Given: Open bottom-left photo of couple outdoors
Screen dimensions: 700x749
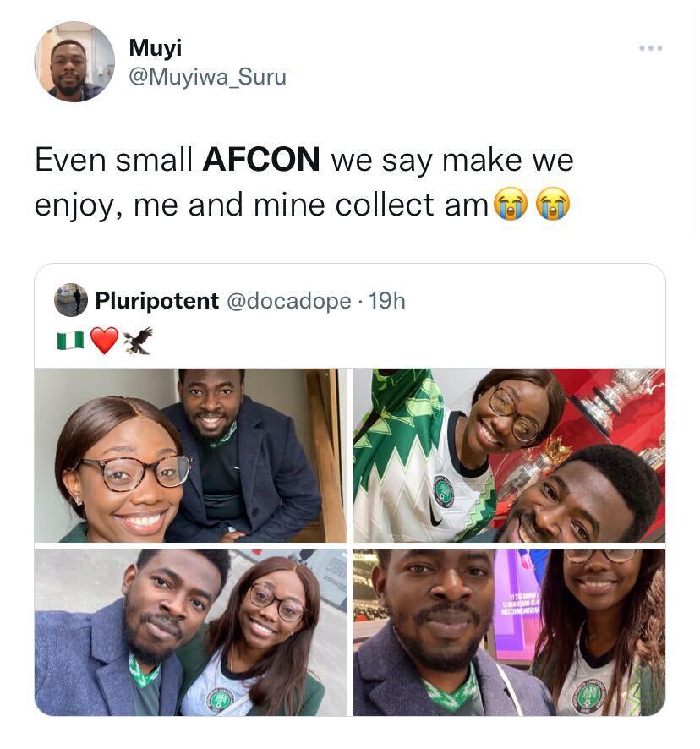Looking at the screenshot, I should click(190, 632).
